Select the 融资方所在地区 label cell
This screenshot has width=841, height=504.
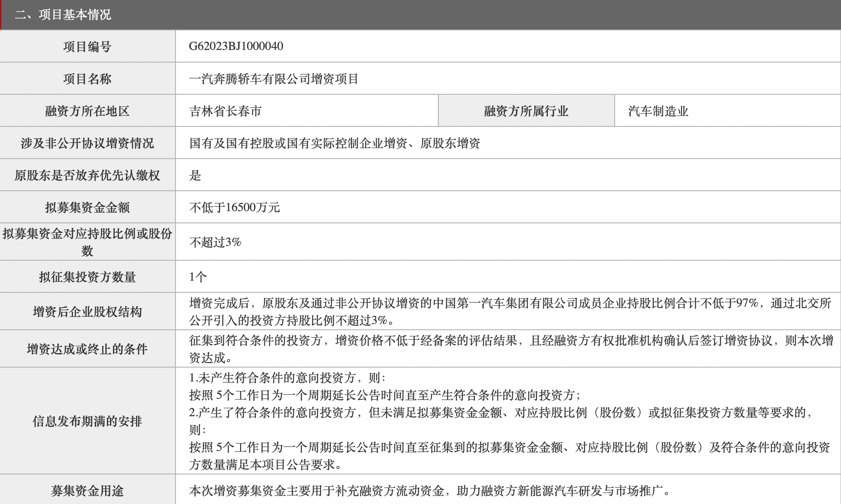pos(87,111)
